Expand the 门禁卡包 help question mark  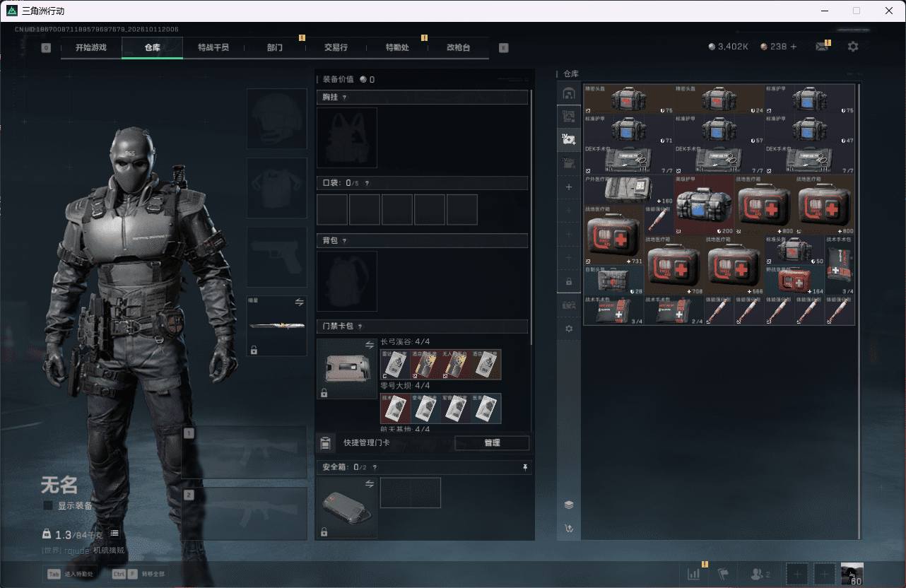click(360, 327)
